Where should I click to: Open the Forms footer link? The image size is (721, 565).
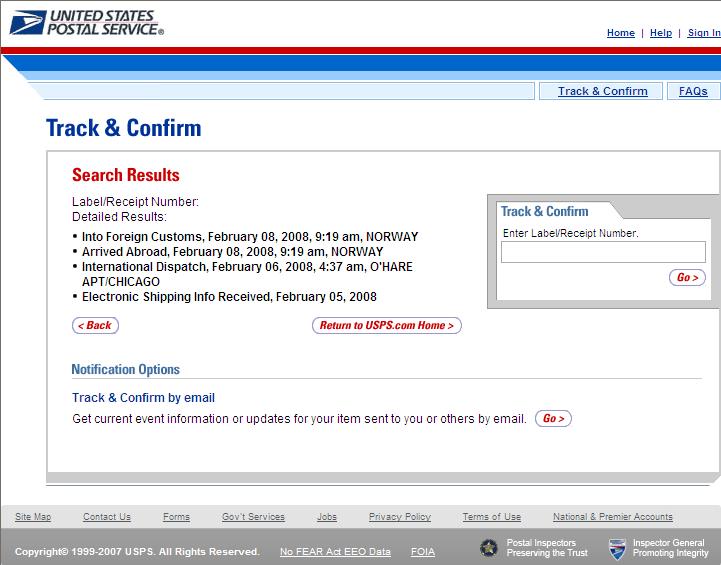pyautogui.click(x=176, y=517)
